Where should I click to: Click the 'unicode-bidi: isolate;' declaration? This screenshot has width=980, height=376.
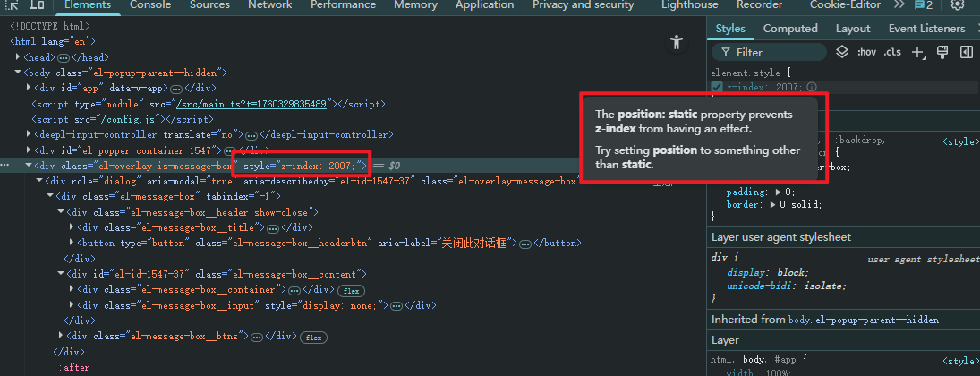click(787, 286)
